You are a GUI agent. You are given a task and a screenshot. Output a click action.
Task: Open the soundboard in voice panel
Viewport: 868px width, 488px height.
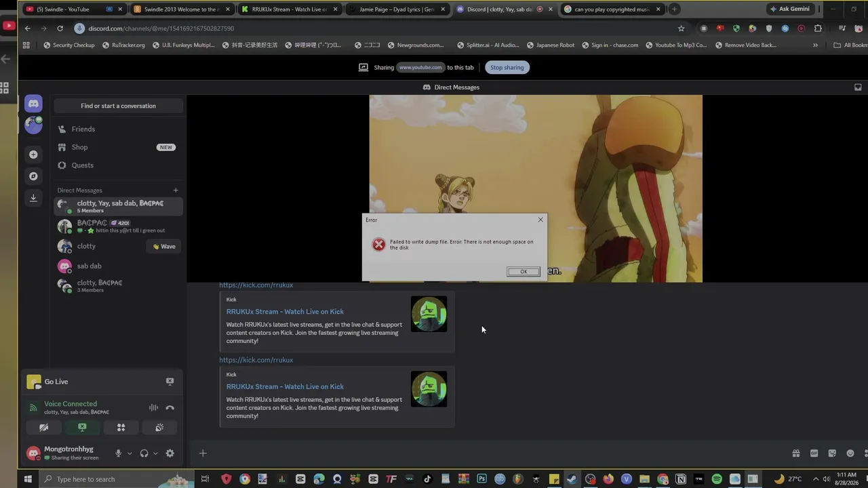pos(159,428)
